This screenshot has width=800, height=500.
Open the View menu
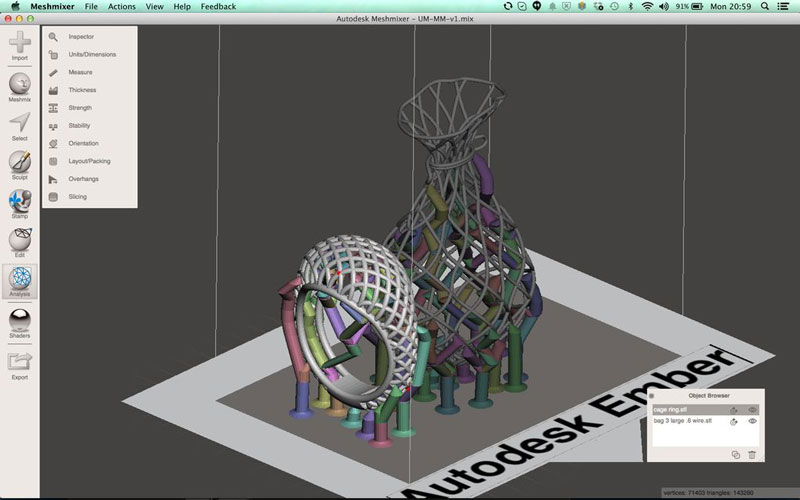[155, 7]
